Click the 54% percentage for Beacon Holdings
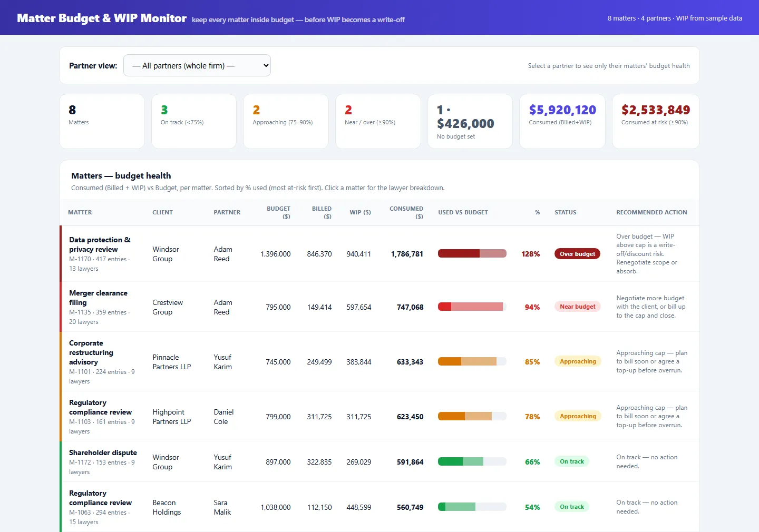 [532, 507]
